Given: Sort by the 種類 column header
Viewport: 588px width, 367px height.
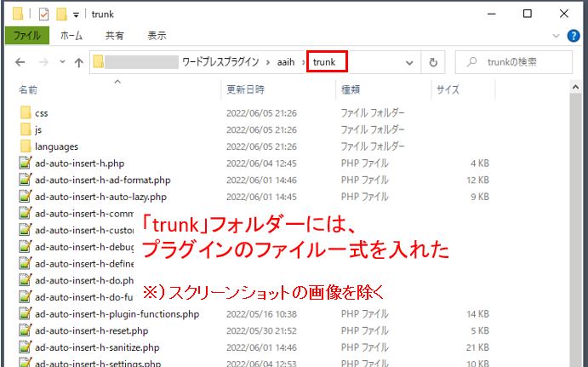Looking at the screenshot, I should pyautogui.click(x=351, y=89).
